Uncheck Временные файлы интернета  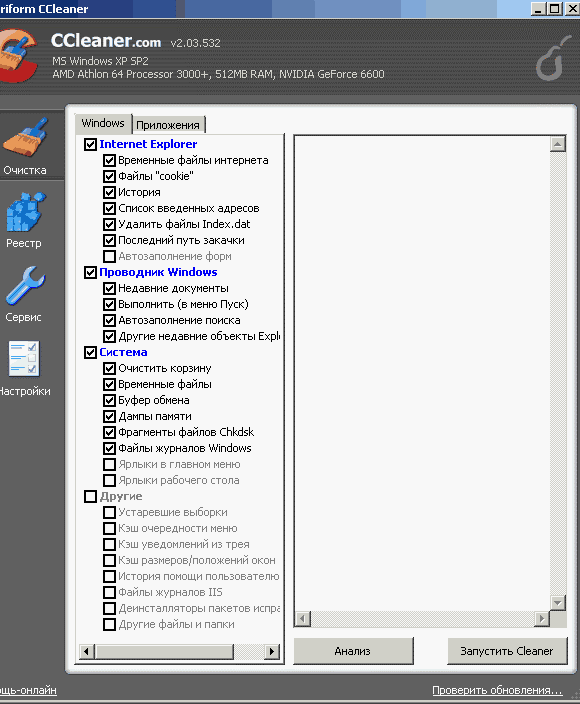click(x=109, y=160)
